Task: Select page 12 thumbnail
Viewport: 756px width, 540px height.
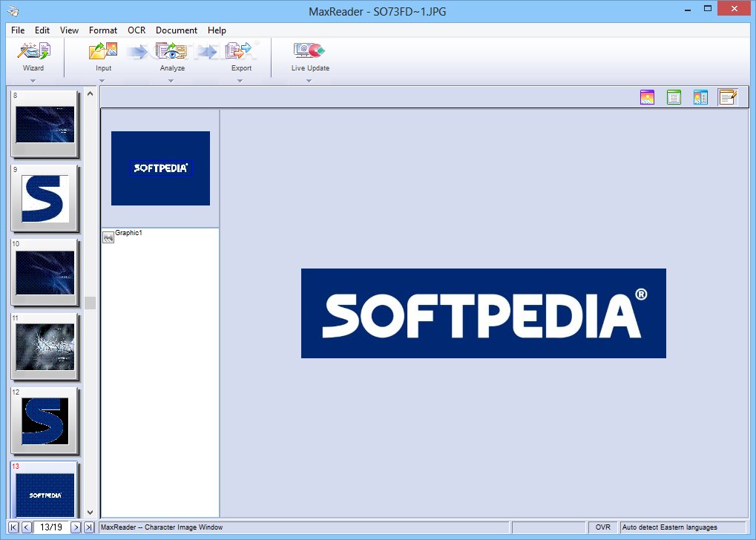Action: click(45, 421)
